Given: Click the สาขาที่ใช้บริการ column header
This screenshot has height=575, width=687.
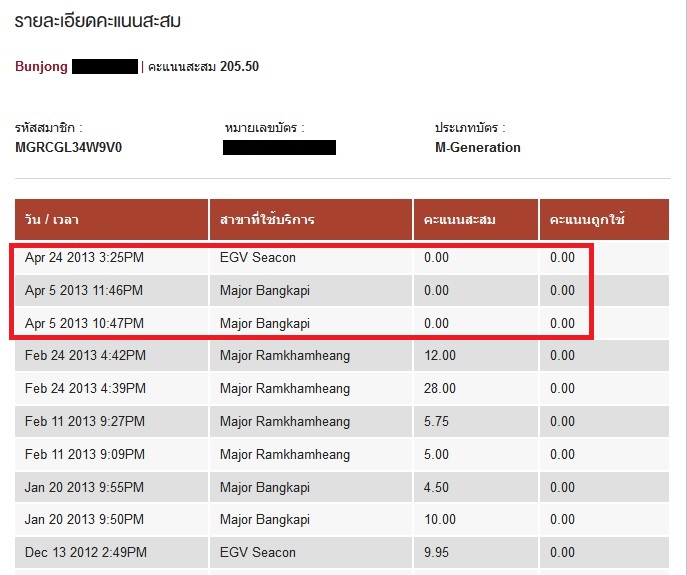Looking at the screenshot, I should point(311,220).
